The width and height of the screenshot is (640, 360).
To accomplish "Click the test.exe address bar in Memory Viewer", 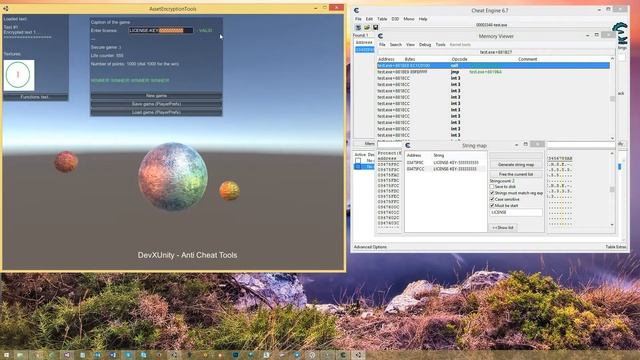I will [x=496, y=52].
